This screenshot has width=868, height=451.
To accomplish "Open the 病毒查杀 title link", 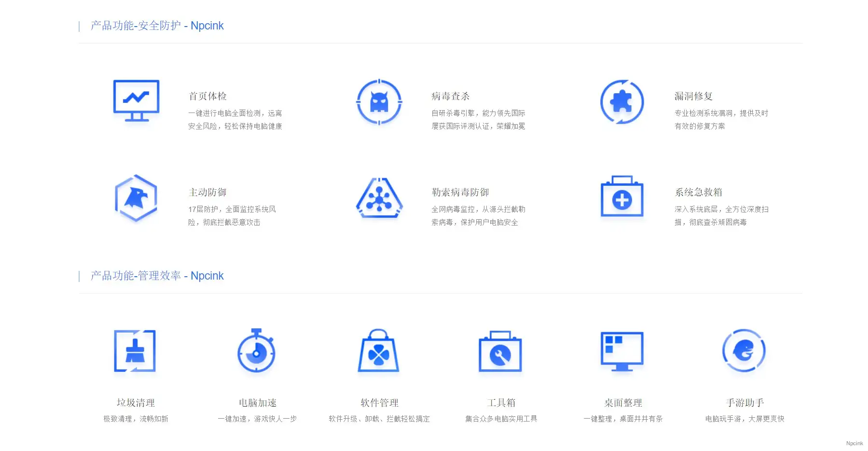I will point(450,96).
